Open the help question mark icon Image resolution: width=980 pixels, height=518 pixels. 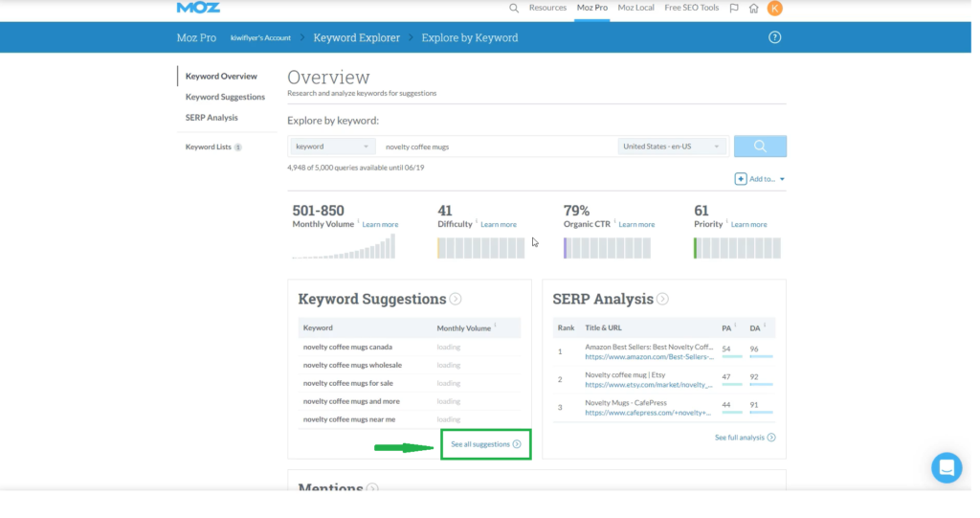click(x=775, y=37)
